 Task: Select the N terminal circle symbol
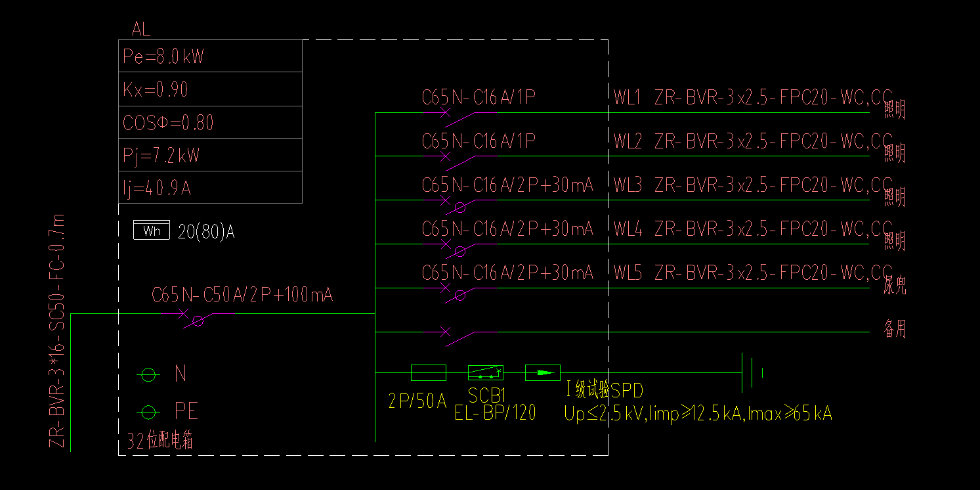149,374
